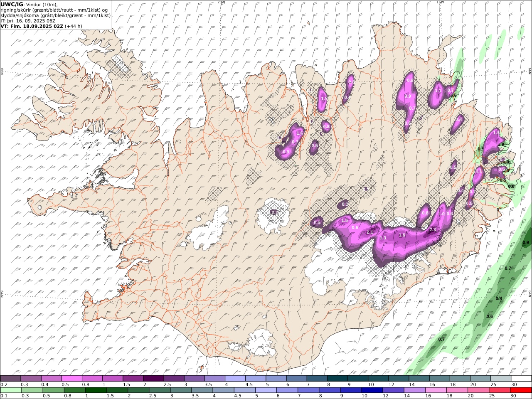532x399 pixels.
Task: Click the violet swatch labeled 12 in the lower legend
Action: pyautogui.click(x=393, y=390)
